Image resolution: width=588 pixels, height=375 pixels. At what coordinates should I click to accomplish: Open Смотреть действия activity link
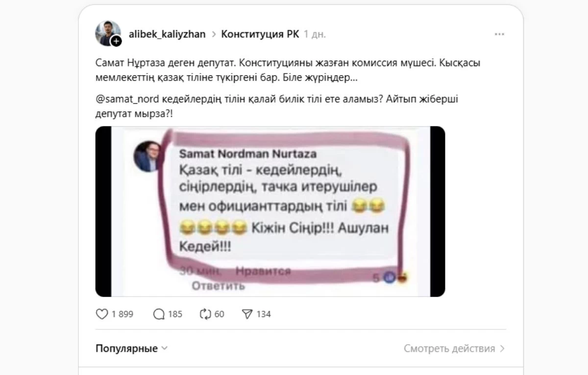coord(449,349)
